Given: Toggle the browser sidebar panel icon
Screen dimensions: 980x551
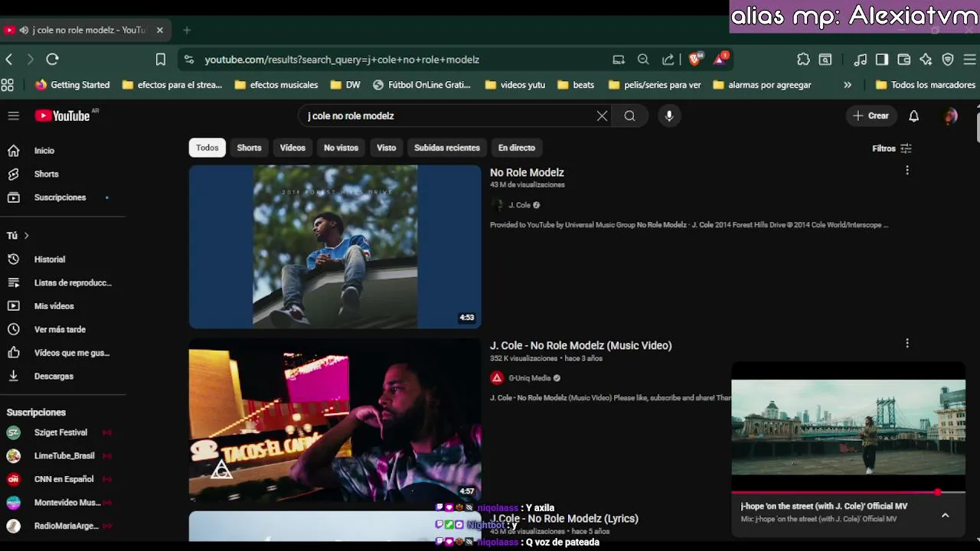Looking at the screenshot, I should click(x=882, y=59).
